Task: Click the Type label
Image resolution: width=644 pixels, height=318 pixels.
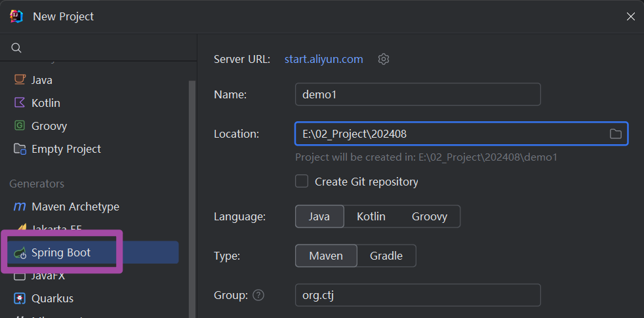Action: point(227,256)
